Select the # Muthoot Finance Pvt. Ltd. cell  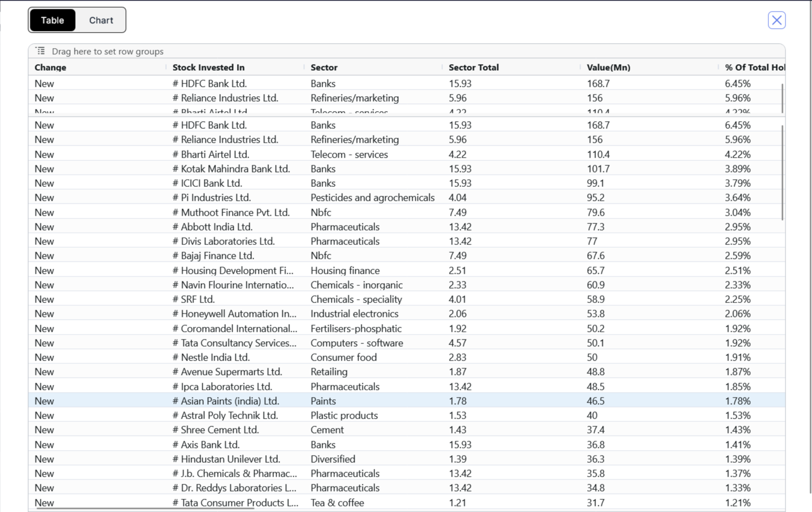[235, 212]
